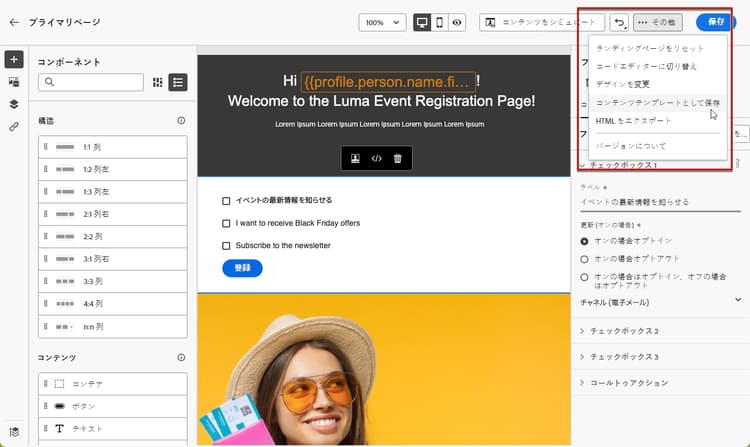Image resolution: width=750 pixels, height=447 pixels.
Task: Click the 3:3 列 structure icon
Action: coord(65,281)
